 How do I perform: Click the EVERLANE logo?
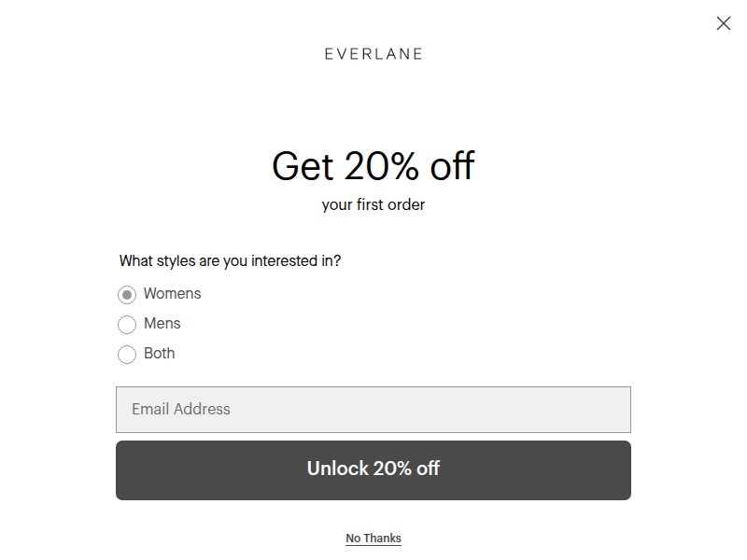tap(373, 53)
